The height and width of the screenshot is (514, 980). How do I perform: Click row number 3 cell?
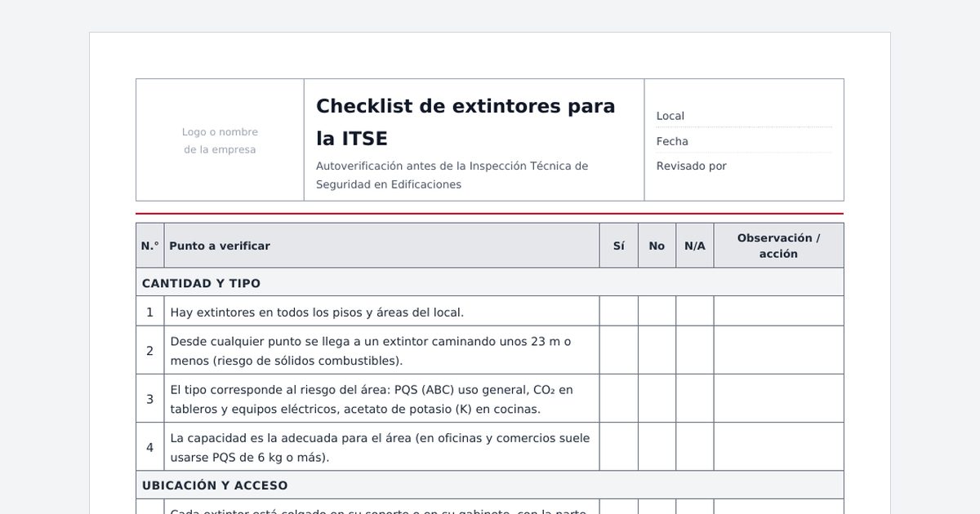coord(150,399)
